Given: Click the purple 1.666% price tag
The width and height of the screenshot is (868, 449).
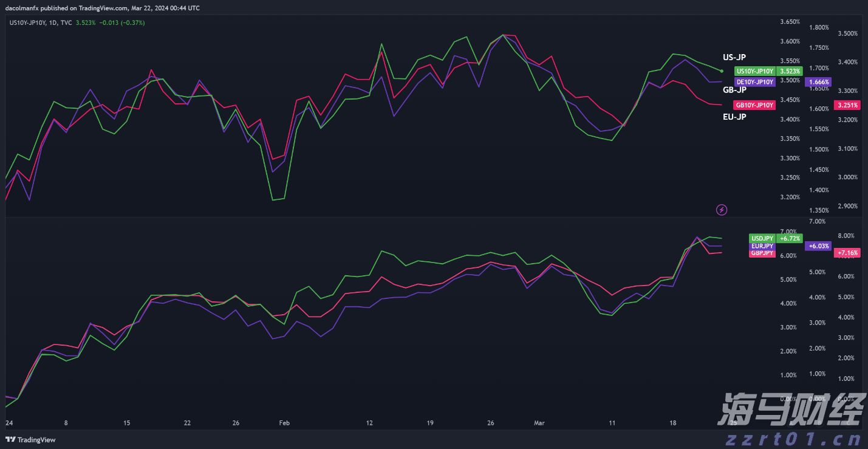Looking at the screenshot, I should 818,81.
